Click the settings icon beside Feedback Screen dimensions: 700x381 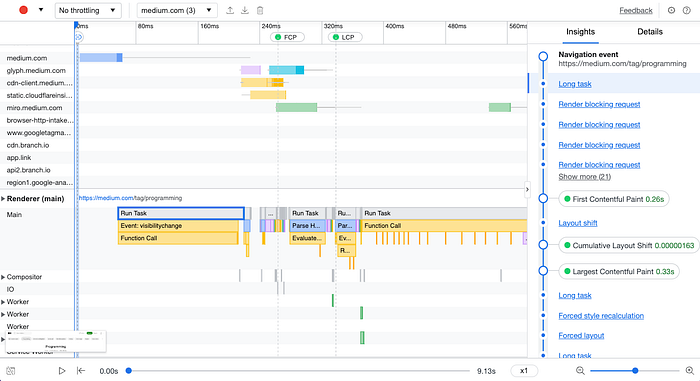tap(671, 10)
